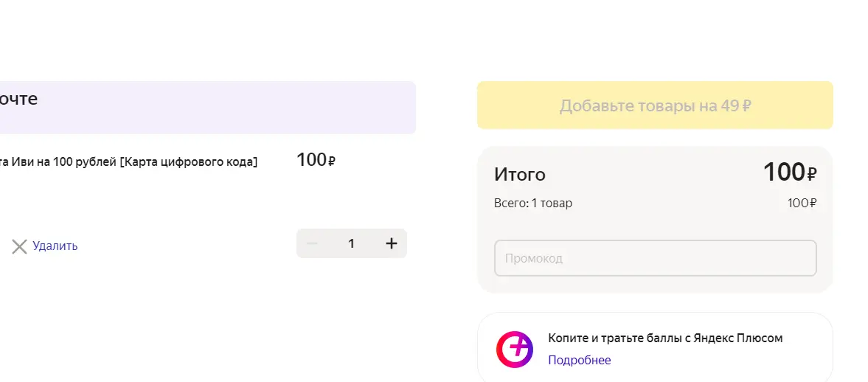Click the large 100 ₽ total amount
Viewport: 868px width, 382px height.
pos(789,172)
